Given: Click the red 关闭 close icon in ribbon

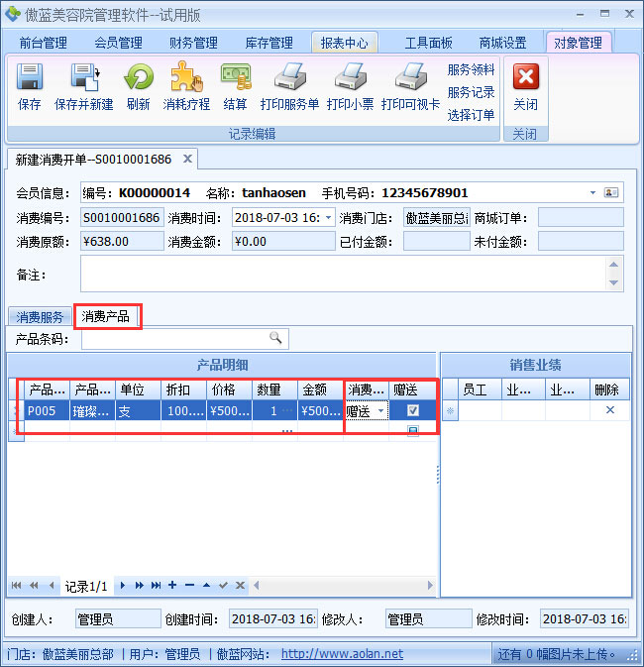Looking at the screenshot, I should click(525, 79).
